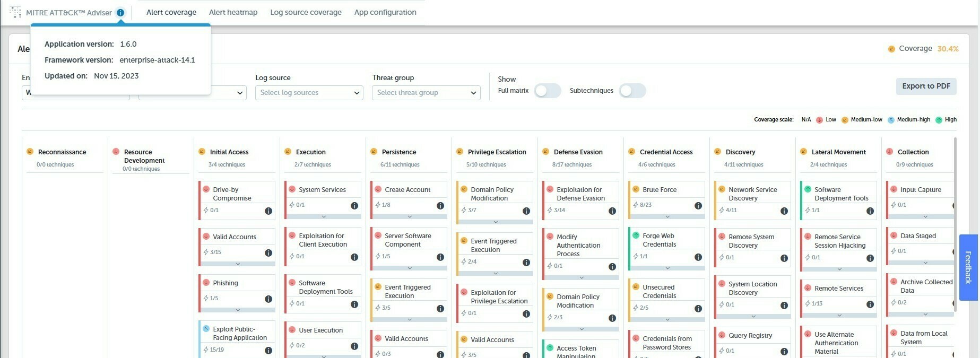Open info for Exploit Public-Facing Application

click(268, 351)
